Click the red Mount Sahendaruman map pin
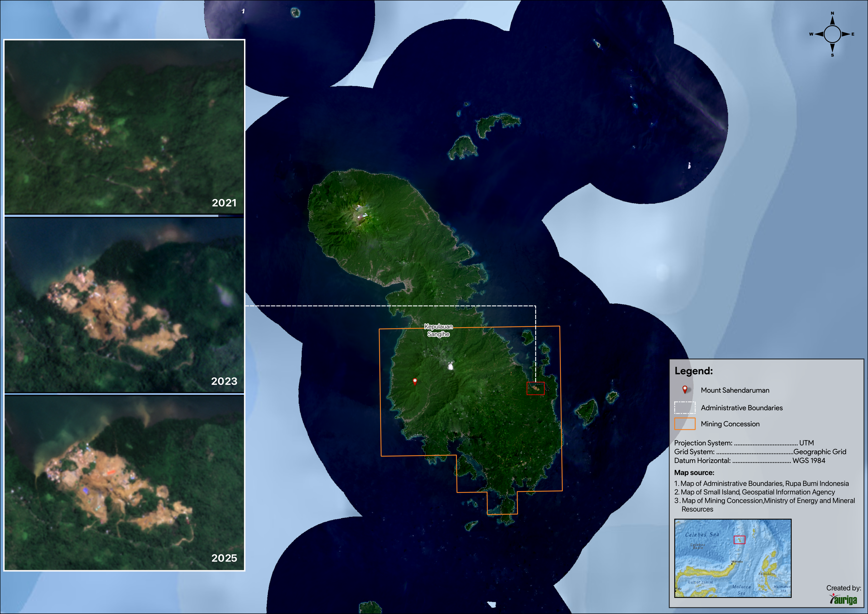Viewport: 868px width, 614px height. click(x=415, y=382)
